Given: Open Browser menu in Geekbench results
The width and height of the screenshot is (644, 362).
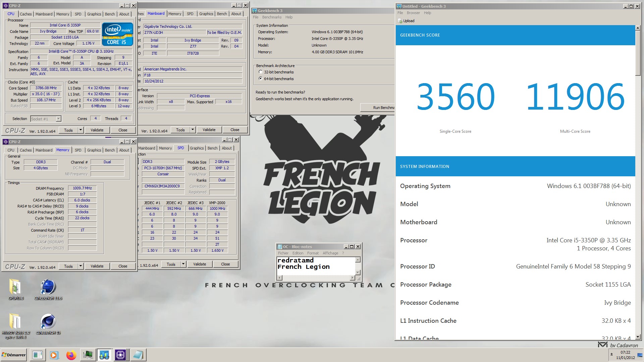Looking at the screenshot, I should pos(413,13).
